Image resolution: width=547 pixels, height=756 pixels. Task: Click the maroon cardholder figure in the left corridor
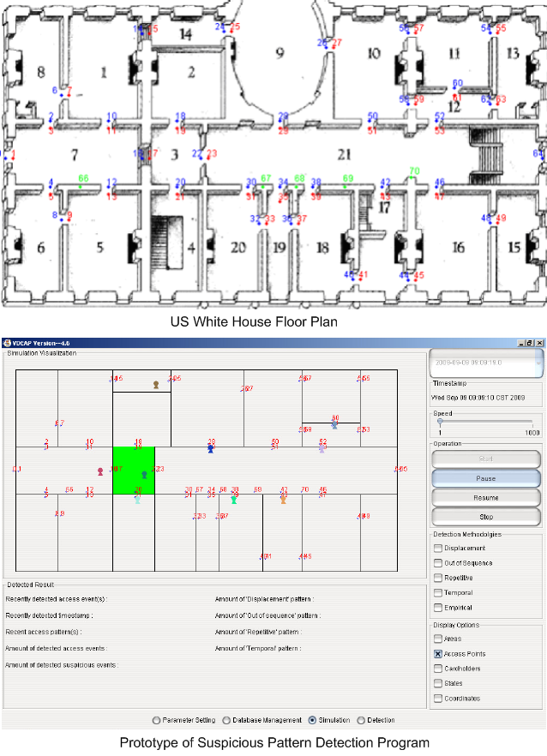click(x=100, y=471)
